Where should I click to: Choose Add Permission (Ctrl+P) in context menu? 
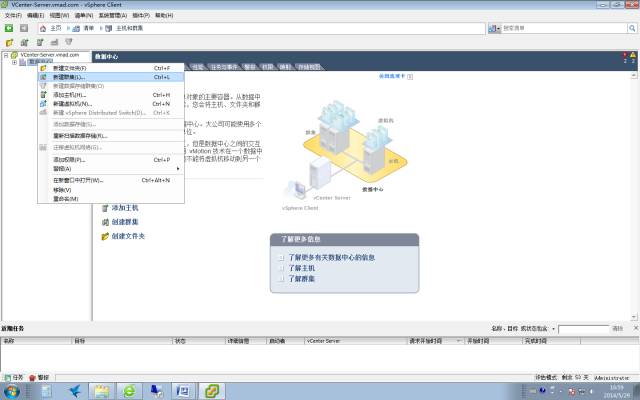click(111, 160)
